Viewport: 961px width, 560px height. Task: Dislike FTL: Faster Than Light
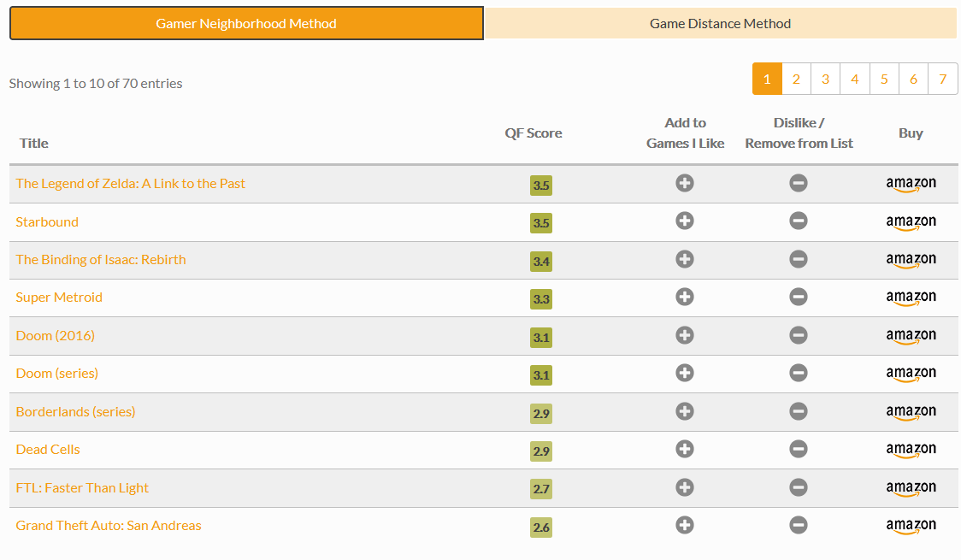pos(798,487)
